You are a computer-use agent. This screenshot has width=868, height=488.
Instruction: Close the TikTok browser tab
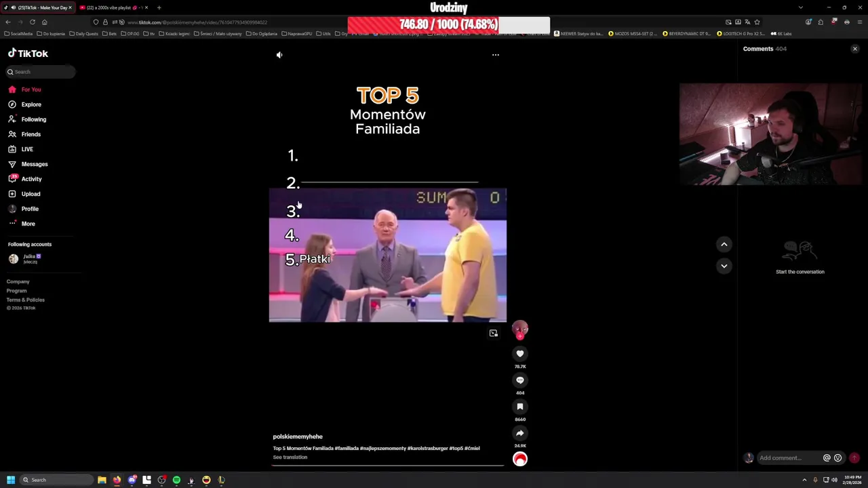tap(70, 7)
